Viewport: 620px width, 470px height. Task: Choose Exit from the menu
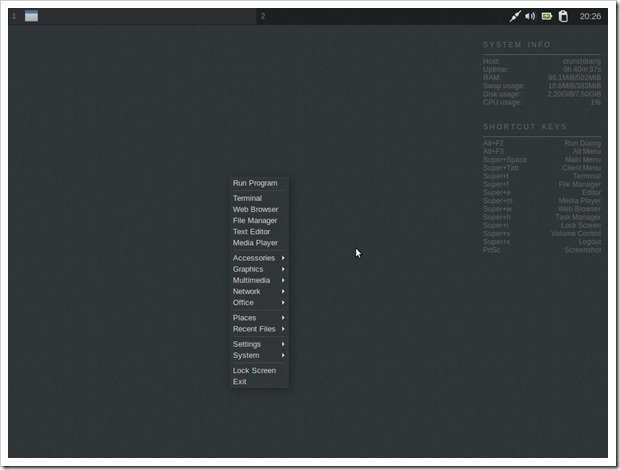[x=259, y=381]
